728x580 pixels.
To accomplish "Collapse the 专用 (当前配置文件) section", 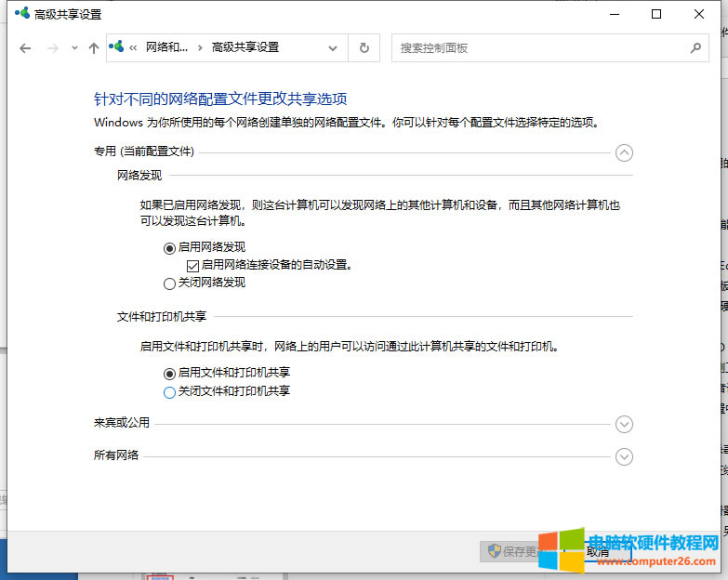I will click(624, 153).
